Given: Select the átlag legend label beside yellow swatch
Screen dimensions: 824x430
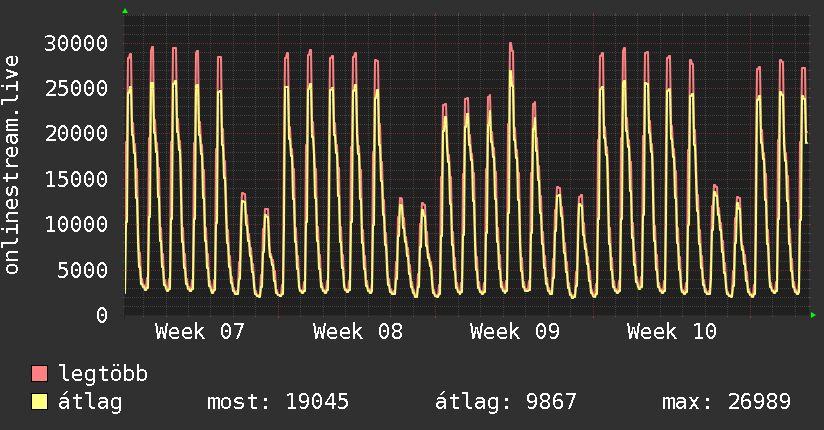Looking at the screenshot, I should coord(90,402).
